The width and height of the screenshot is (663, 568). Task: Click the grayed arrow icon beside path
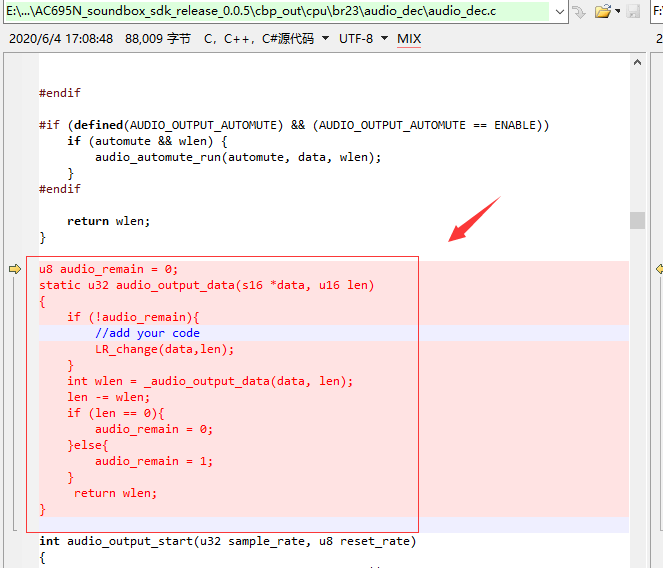point(579,12)
